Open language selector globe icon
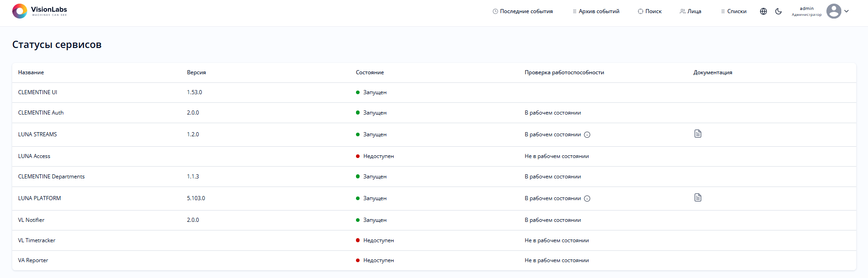This screenshot has height=278, width=868. (x=763, y=11)
